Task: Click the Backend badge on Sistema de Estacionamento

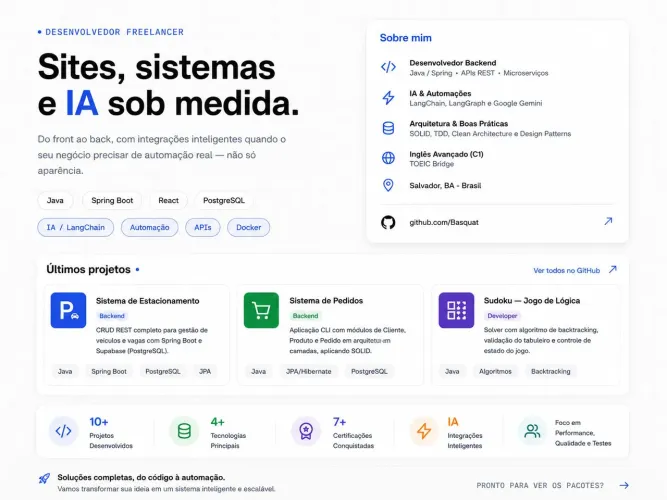Action: pos(112,316)
